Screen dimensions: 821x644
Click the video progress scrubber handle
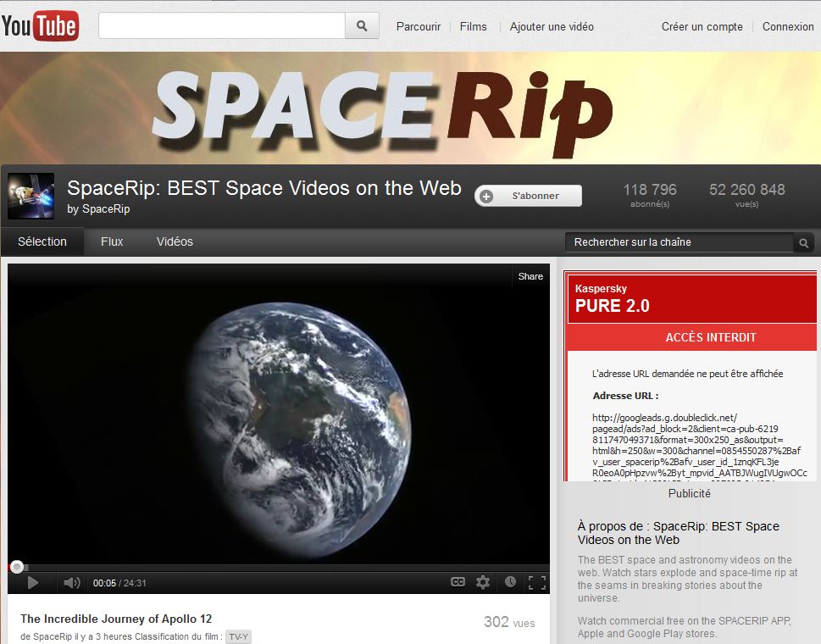point(17,567)
